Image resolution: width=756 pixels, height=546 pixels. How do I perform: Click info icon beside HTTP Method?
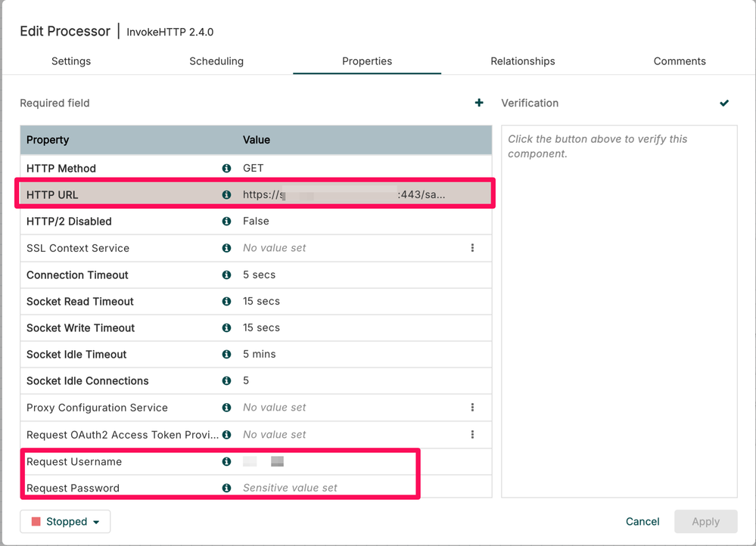click(226, 168)
